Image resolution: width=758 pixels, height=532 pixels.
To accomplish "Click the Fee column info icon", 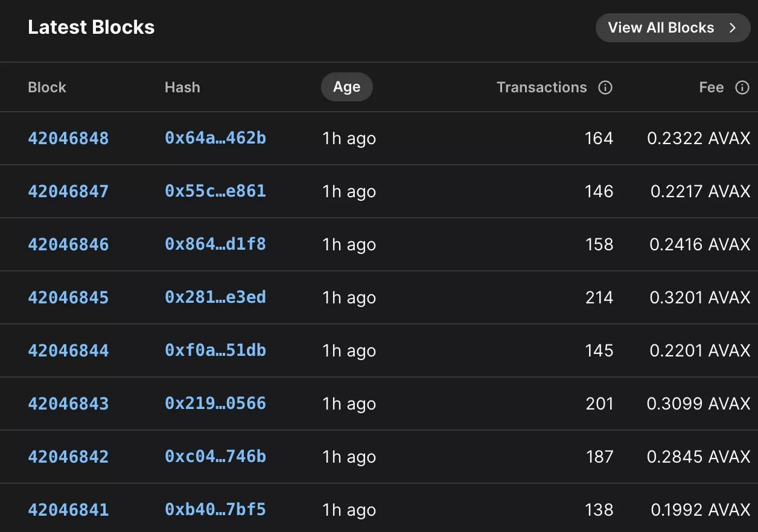I will click(742, 87).
